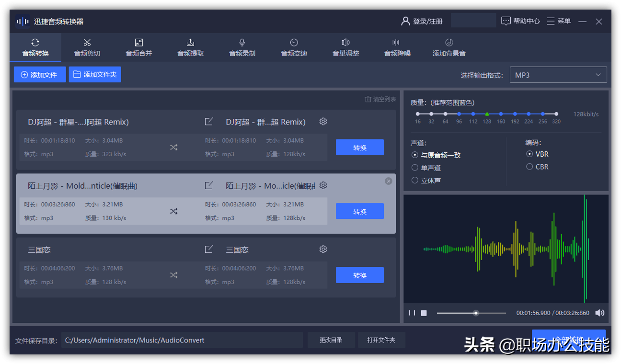The image size is (621, 364).
Task: Click the rename icon next to DJ阿超 track
Action: click(x=209, y=122)
